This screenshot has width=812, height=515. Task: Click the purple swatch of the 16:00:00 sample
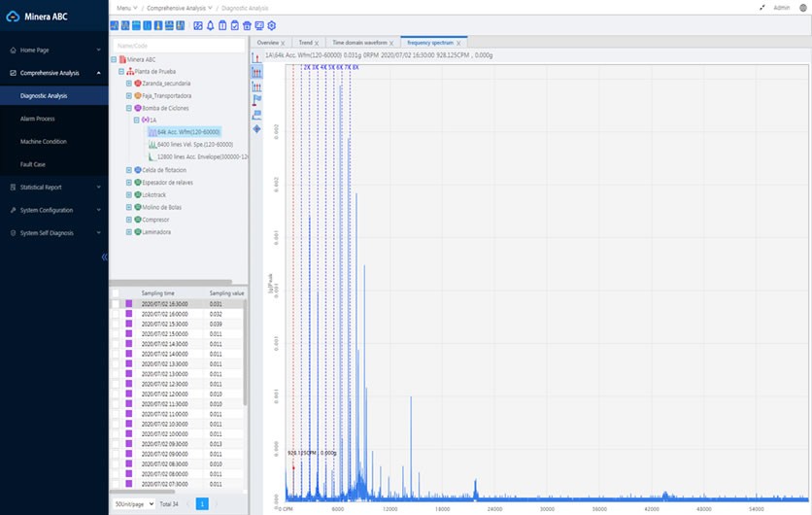coord(129,314)
